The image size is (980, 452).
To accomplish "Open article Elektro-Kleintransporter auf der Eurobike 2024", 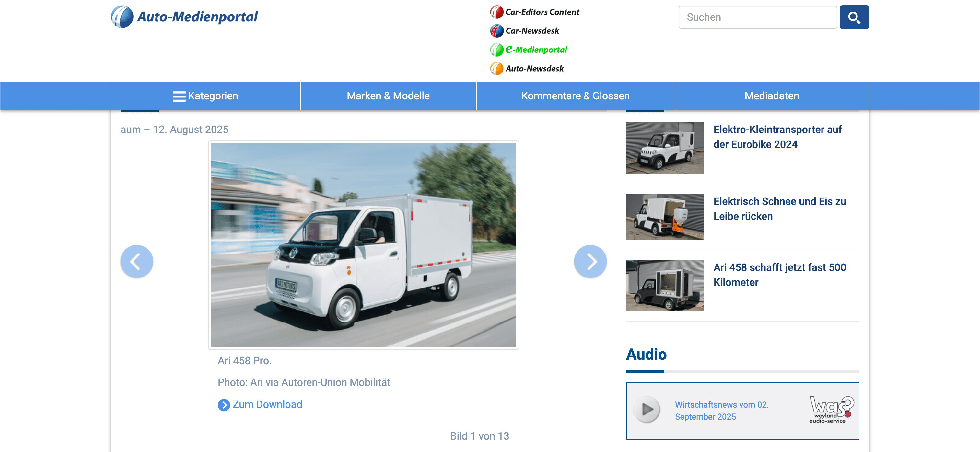I will pos(777,137).
